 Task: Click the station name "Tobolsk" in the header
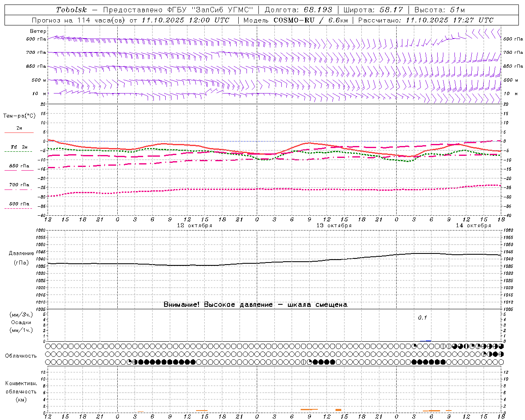click(72, 10)
